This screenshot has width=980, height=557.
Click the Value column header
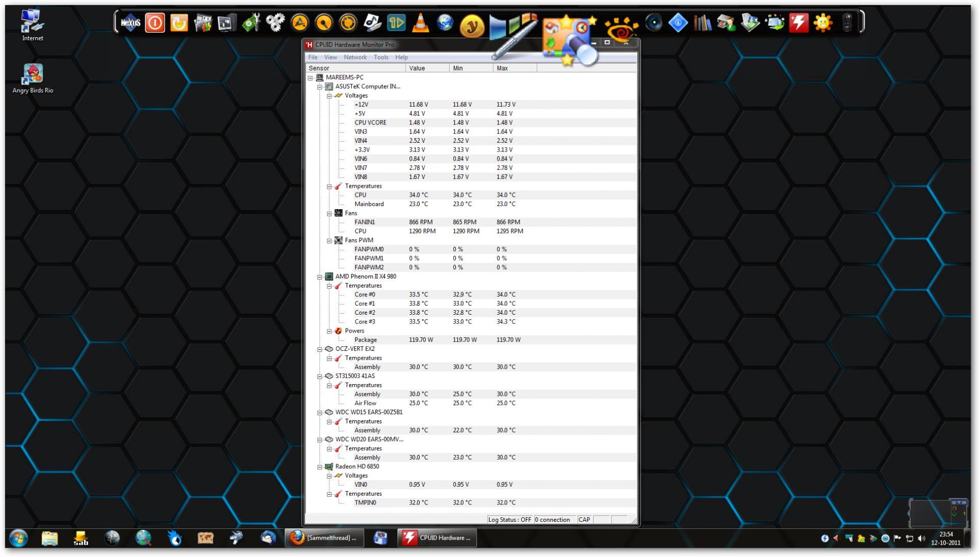(428, 68)
